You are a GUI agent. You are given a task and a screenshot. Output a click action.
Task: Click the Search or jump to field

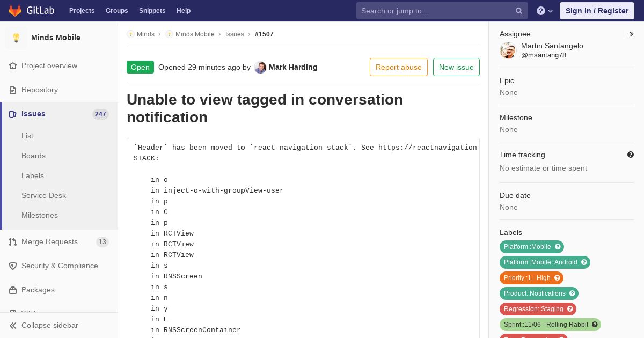(x=442, y=11)
